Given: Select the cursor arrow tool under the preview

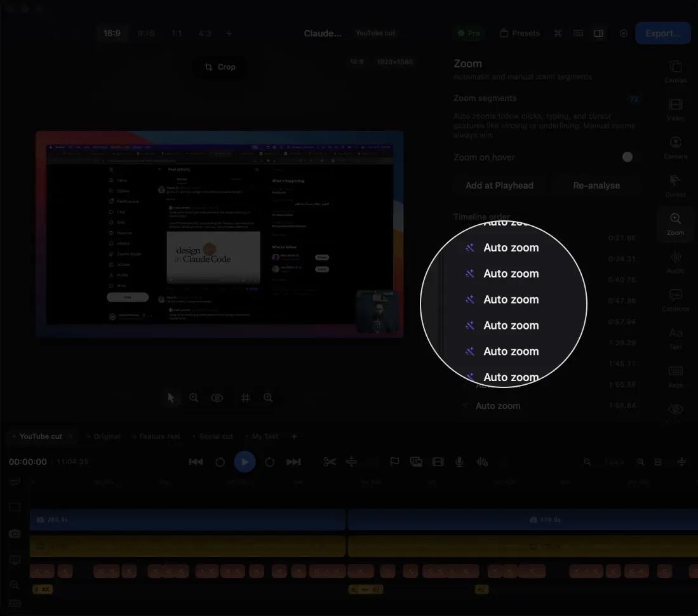Looking at the screenshot, I should [170, 398].
